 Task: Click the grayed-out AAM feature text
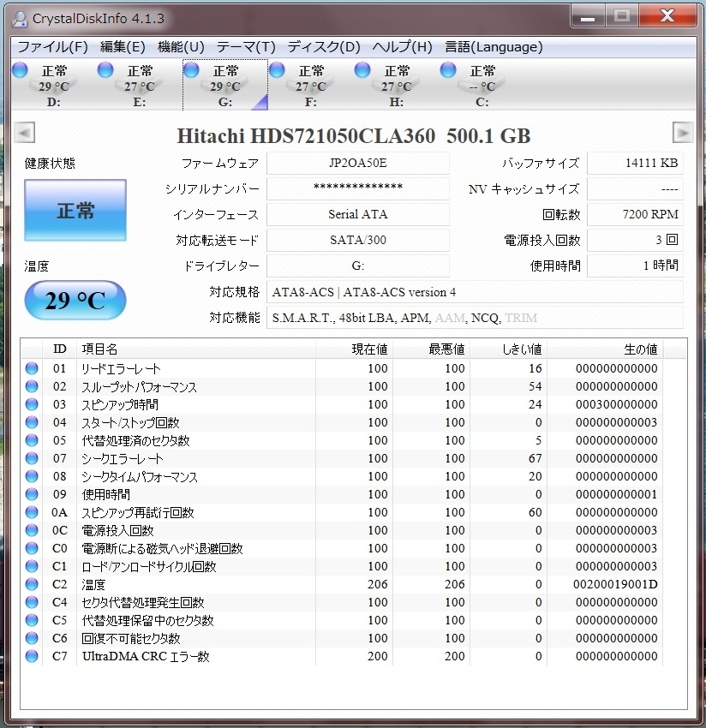[x=450, y=318]
